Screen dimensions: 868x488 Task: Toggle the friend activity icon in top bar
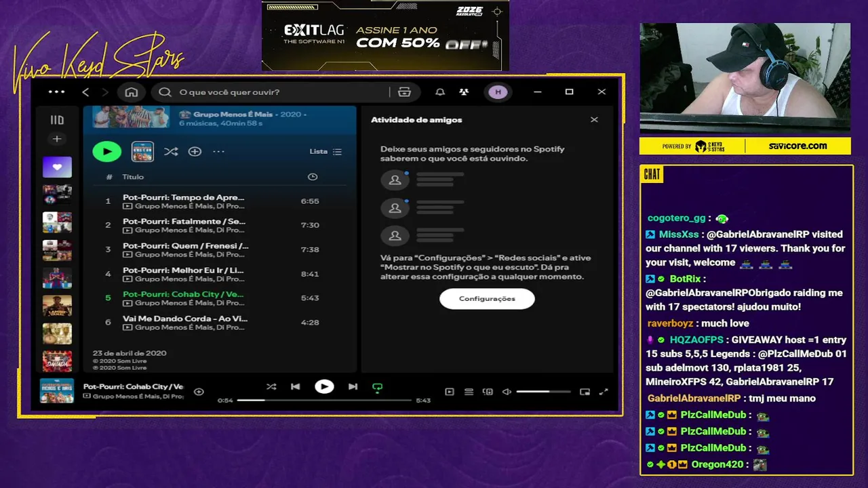464,92
